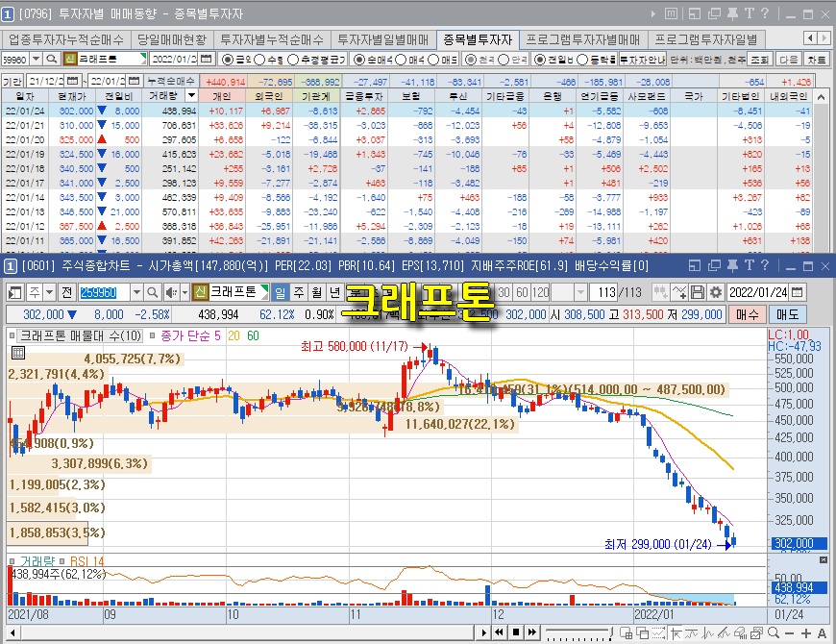Open the chart date calendar icon beside 2022/01/24

(797, 292)
